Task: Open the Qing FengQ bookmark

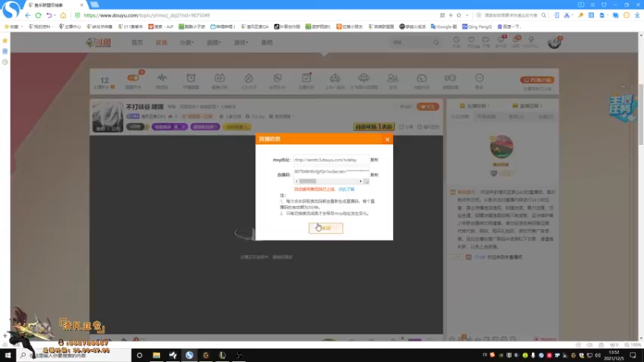Action: coord(477,27)
